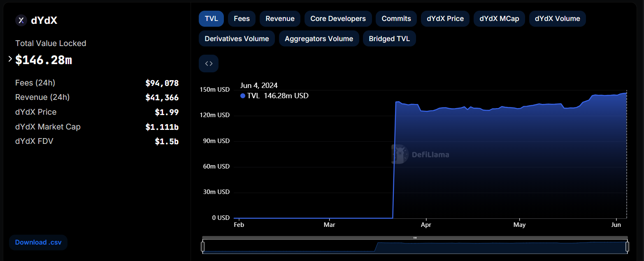Click the Jun 4, 2024 tooltip date
The height and width of the screenshot is (261, 644).
(259, 85)
